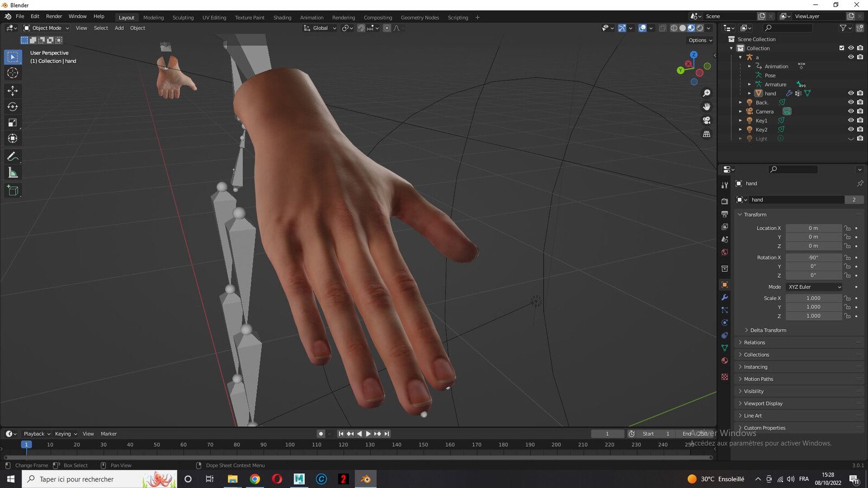Image resolution: width=868 pixels, height=488 pixels.
Task: Hide the Key2 object in outliner
Action: tap(851, 130)
